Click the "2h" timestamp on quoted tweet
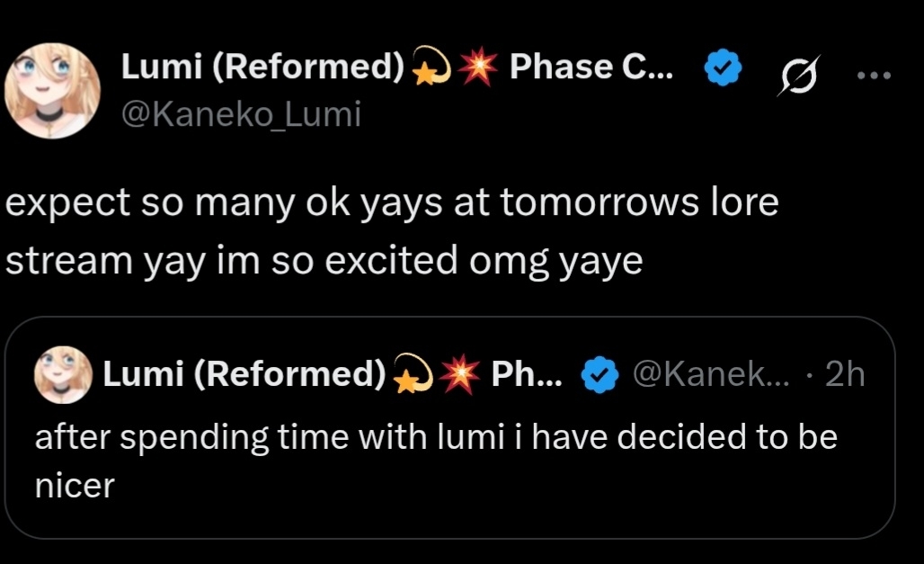Screen dimensions: 924x564 point(844,374)
